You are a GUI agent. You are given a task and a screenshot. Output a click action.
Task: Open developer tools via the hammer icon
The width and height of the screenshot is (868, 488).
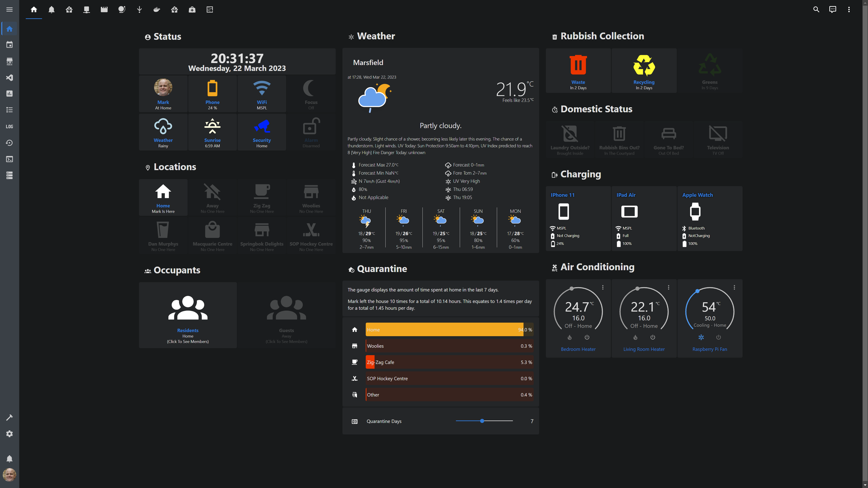click(9, 417)
